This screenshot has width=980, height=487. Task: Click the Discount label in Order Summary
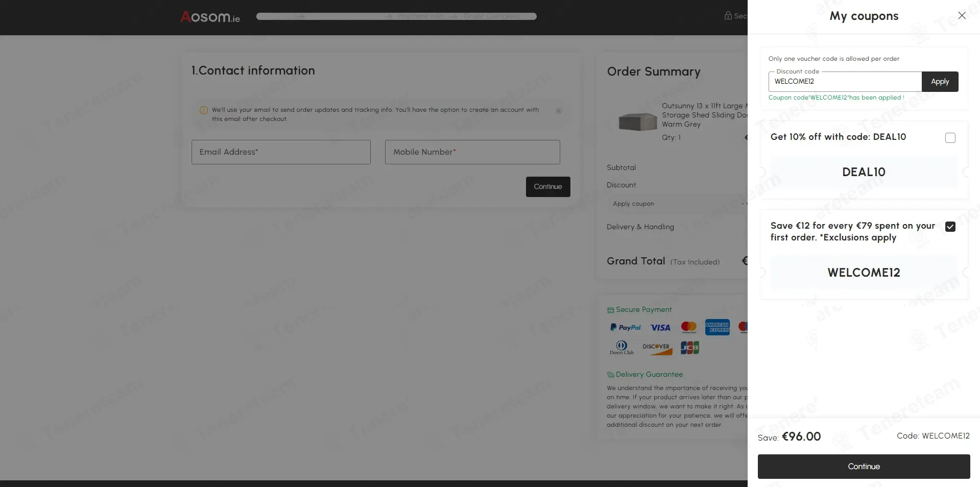point(621,185)
